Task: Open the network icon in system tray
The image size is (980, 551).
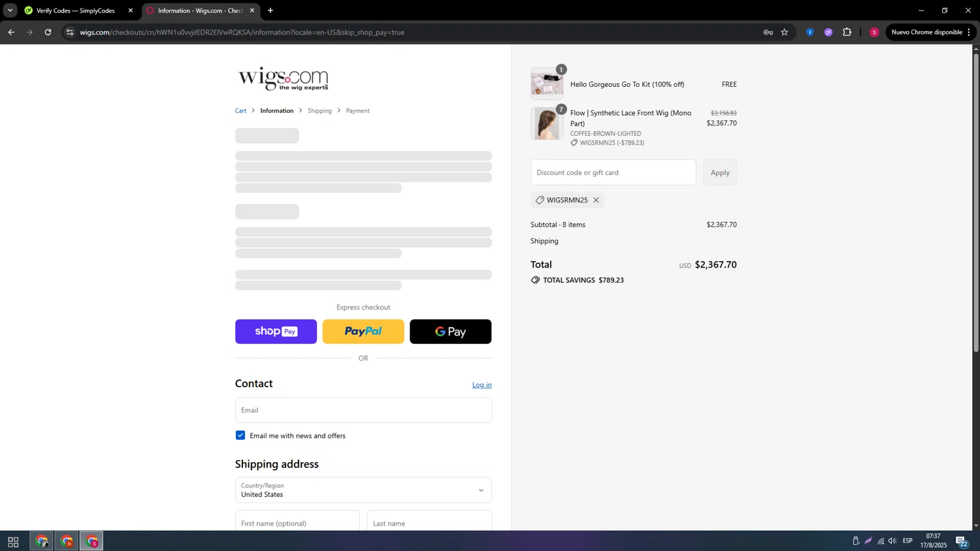Action: [x=881, y=541]
